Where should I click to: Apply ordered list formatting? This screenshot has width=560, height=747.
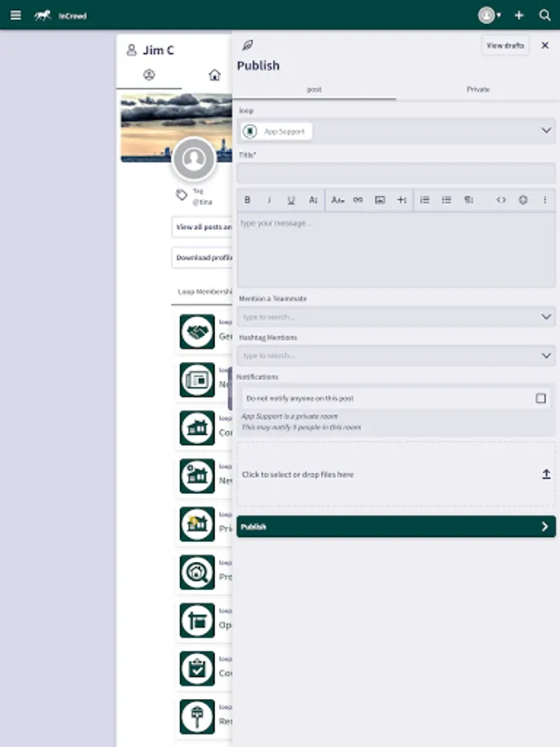pos(424,200)
